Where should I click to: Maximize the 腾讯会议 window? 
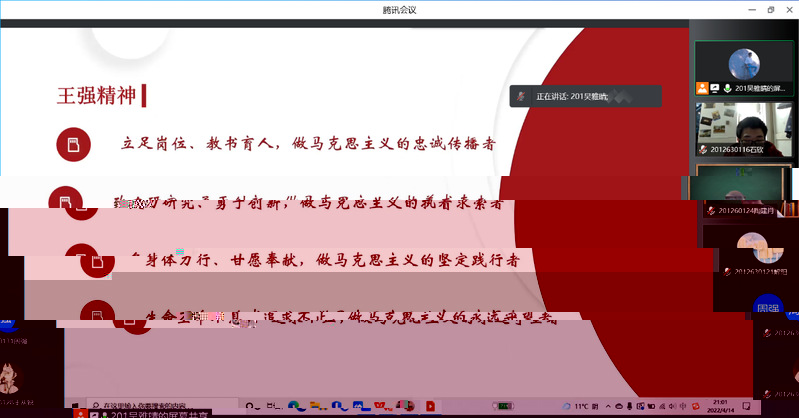(x=770, y=9)
